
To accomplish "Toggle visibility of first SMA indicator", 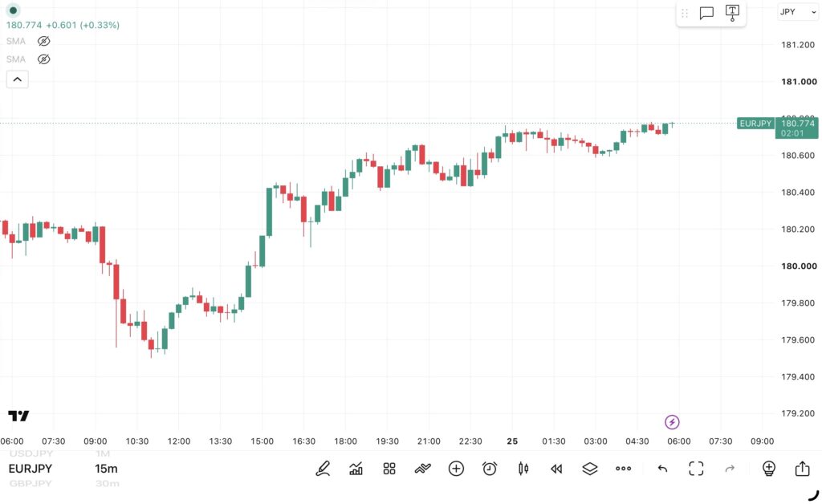I will [x=44, y=41].
